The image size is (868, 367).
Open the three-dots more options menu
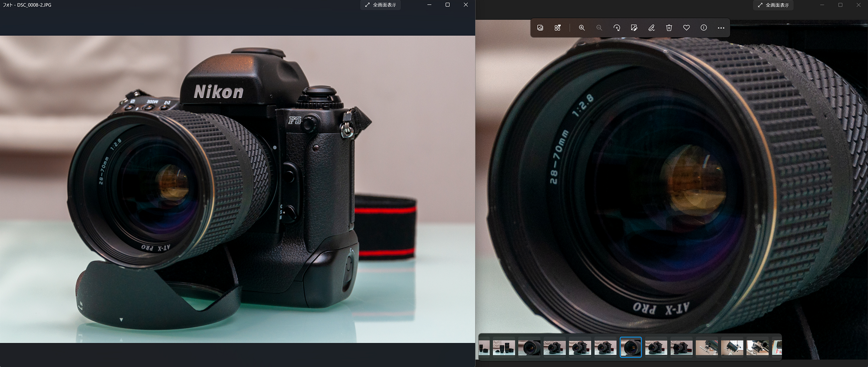pos(721,28)
